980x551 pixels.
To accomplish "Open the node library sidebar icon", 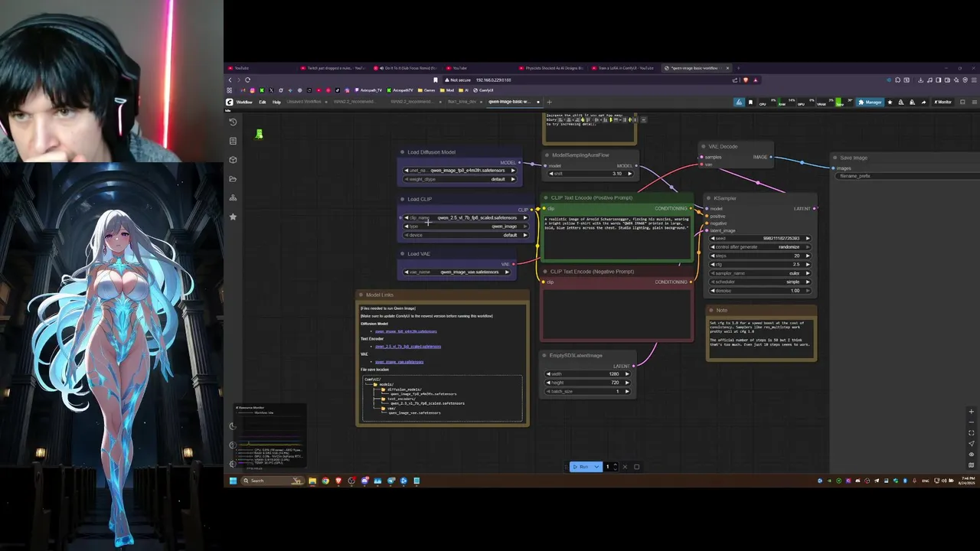I will click(x=233, y=141).
